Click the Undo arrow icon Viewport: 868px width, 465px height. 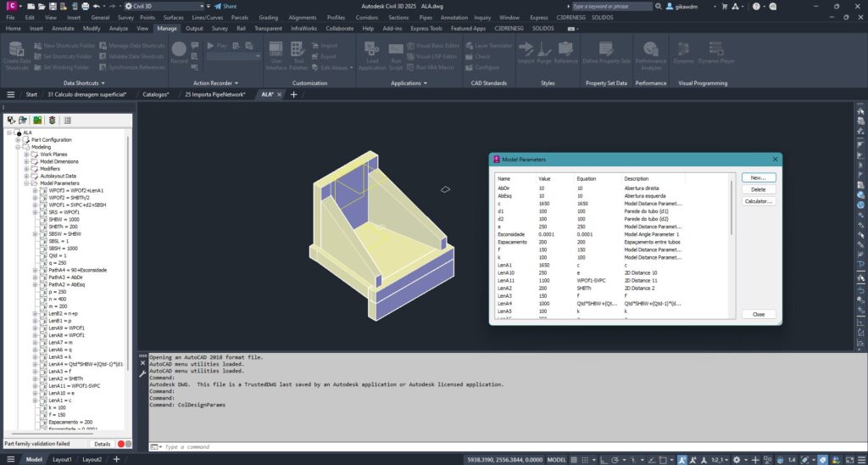click(97, 6)
